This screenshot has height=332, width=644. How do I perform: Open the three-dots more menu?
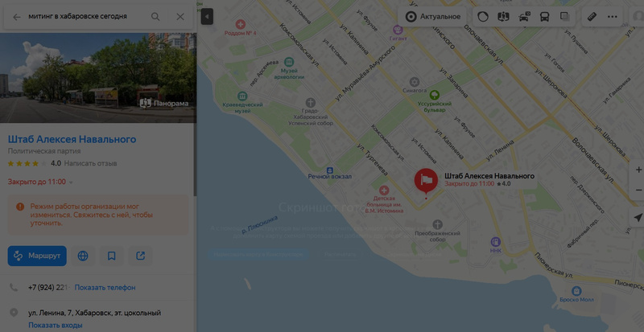613,17
